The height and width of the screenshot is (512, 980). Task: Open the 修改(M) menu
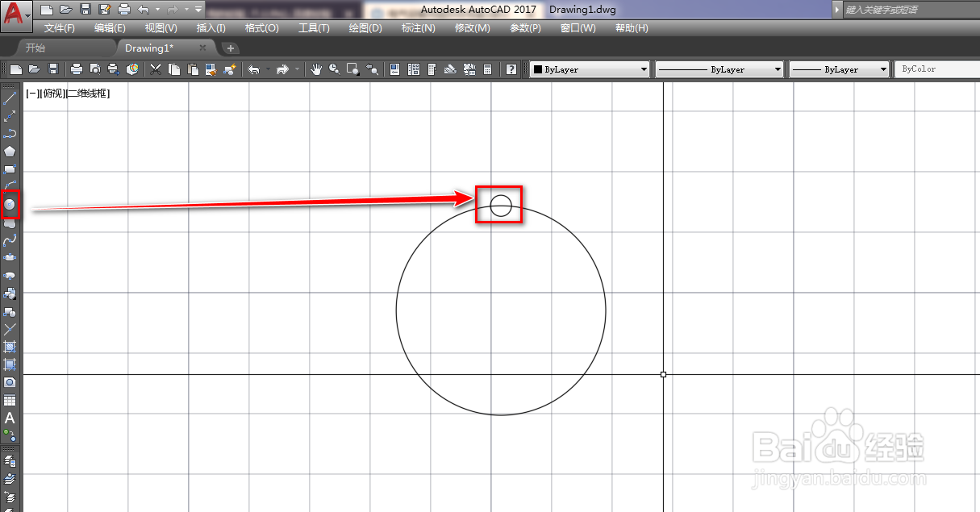pyautogui.click(x=472, y=28)
